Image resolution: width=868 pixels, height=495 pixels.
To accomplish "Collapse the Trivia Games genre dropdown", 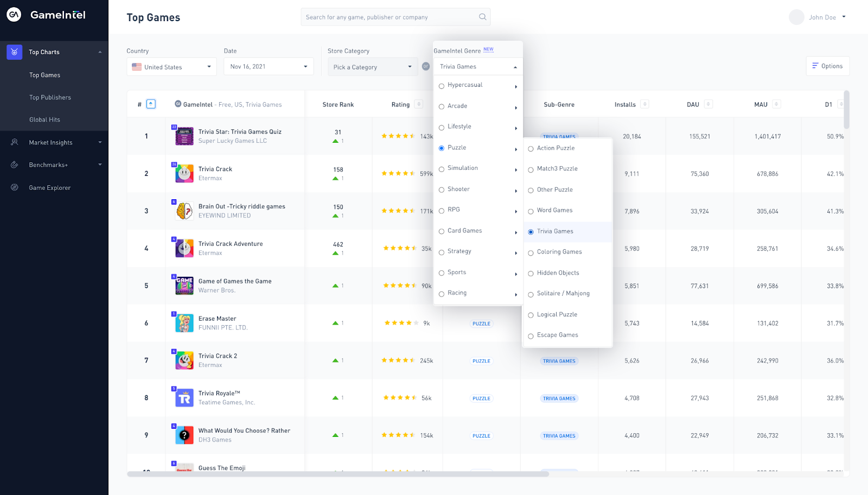I will tap(515, 67).
